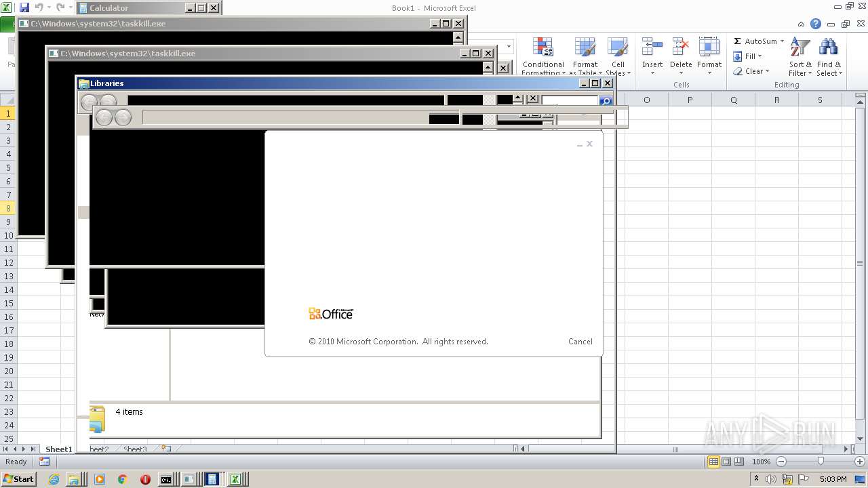Click the macro record icon in status bar
Image resolution: width=868 pixels, height=488 pixels.
click(x=44, y=462)
